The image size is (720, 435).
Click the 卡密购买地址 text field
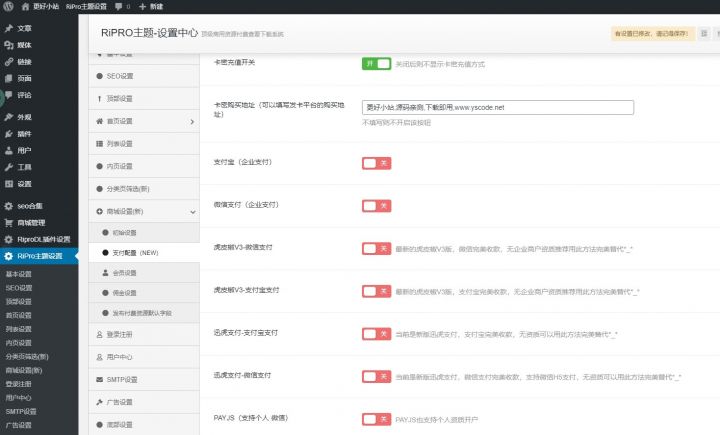tap(497, 107)
